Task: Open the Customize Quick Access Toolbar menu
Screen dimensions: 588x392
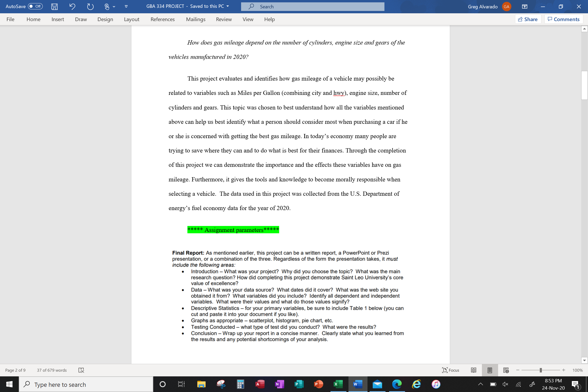Action: 126,7
